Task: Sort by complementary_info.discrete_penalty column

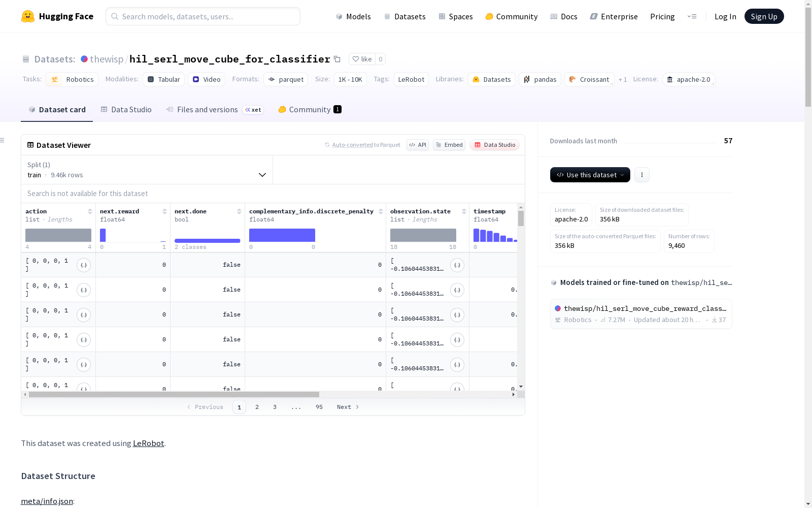Action: click(381, 211)
